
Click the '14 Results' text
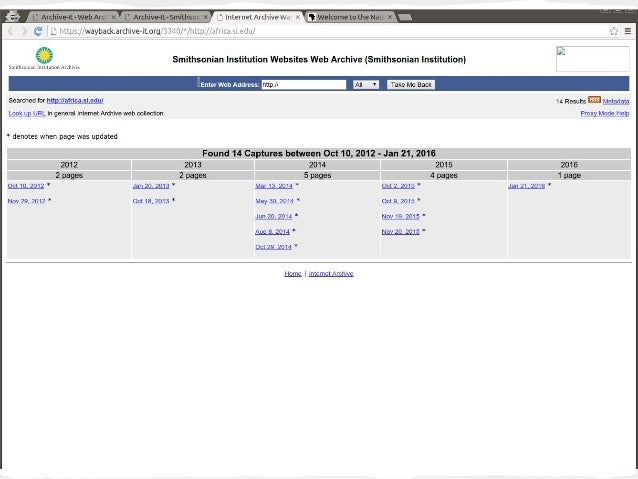(571, 101)
